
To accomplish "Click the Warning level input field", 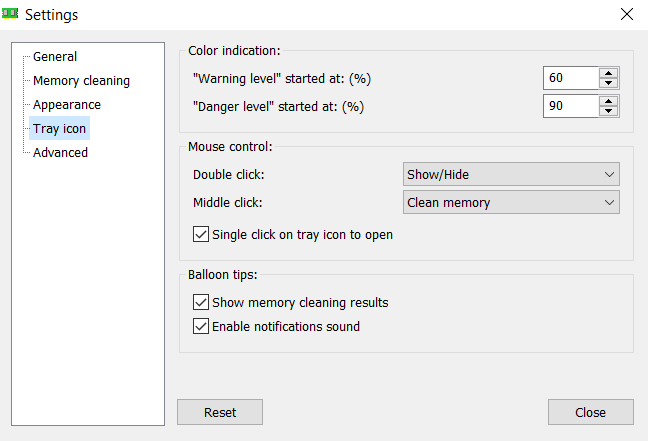I will (x=570, y=79).
